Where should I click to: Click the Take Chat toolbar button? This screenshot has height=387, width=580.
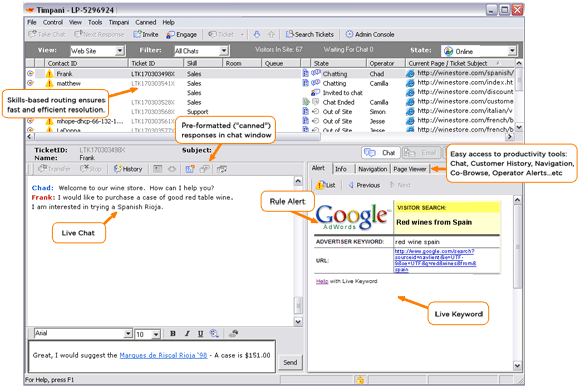(47, 34)
